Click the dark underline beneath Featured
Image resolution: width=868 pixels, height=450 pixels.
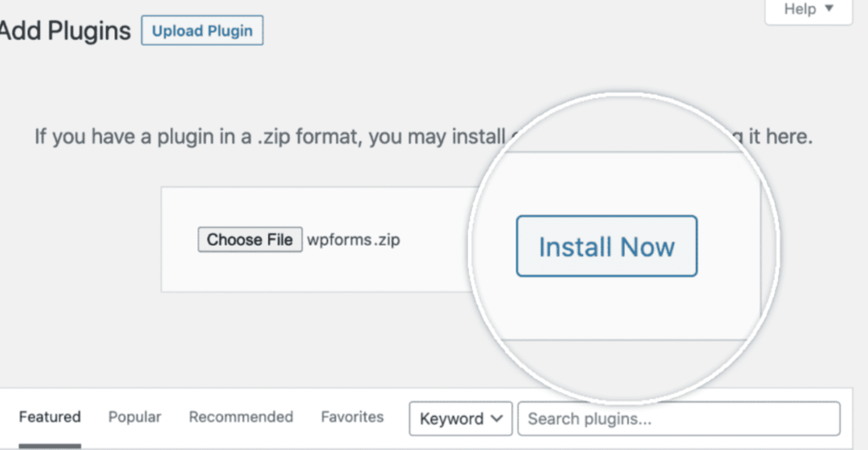pos(50,445)
